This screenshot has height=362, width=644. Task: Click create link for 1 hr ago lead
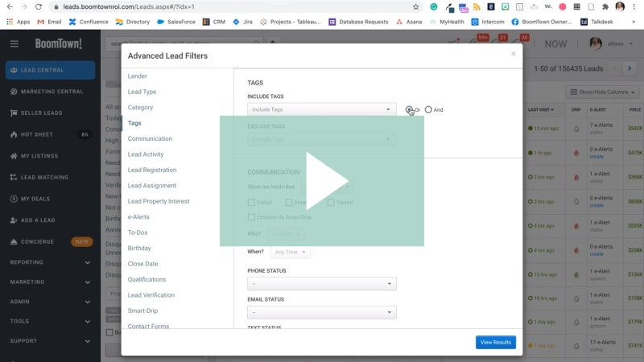[x=597, y=156]
